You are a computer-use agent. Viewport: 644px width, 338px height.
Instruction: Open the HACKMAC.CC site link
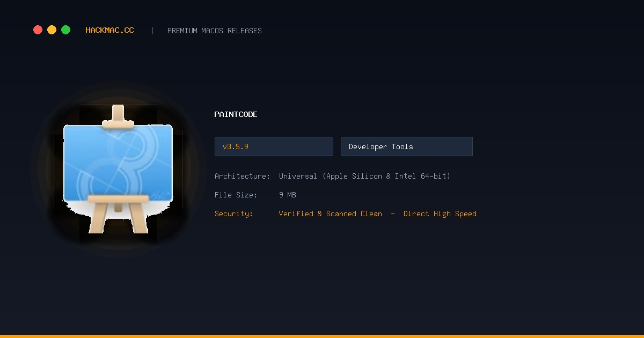109,31
